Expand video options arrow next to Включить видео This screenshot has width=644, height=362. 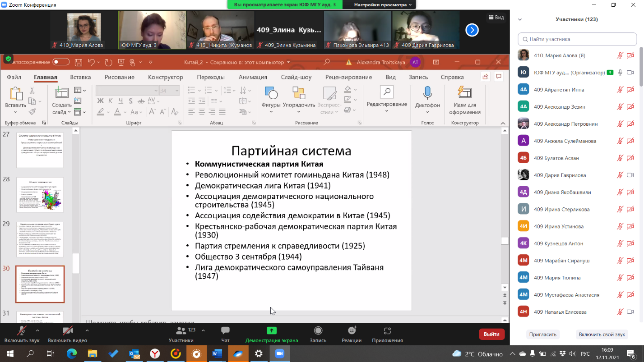87,330
